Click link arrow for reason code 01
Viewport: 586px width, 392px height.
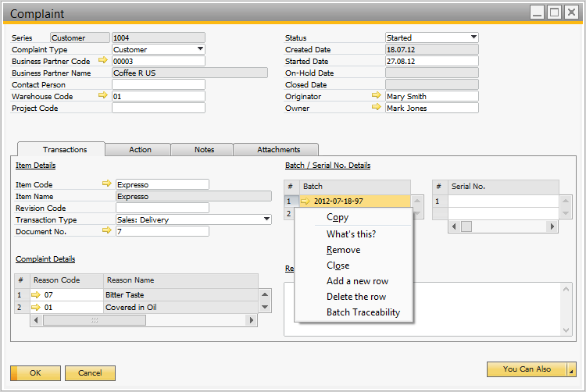[x=35, y=307]
